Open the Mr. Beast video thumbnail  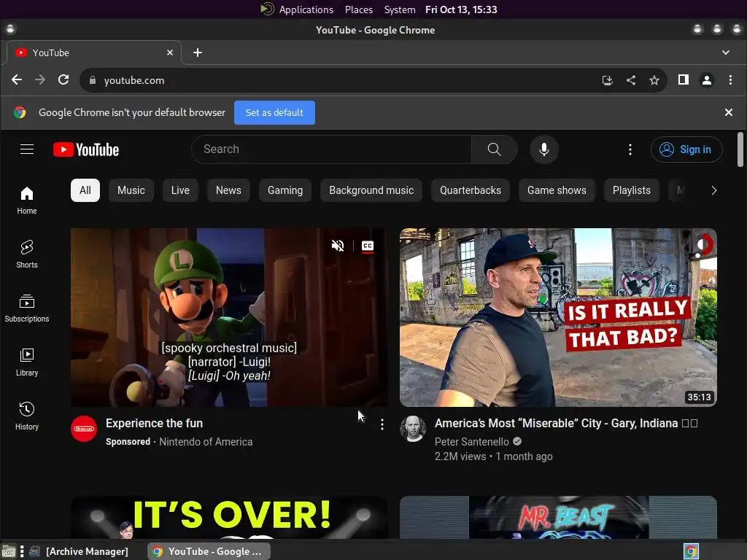pyautogui.click(x=558, y=518)
